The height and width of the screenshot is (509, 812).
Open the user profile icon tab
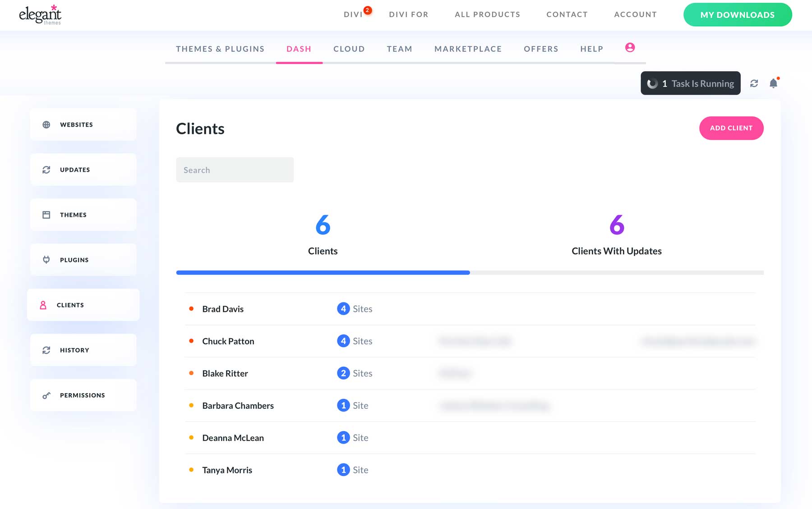tap(630, 47)
